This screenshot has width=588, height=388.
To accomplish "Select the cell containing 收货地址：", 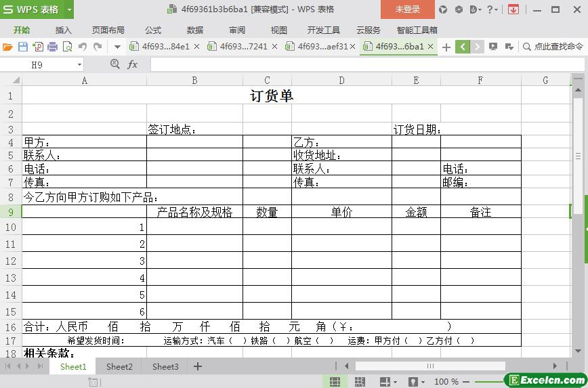I will point(341,155).
